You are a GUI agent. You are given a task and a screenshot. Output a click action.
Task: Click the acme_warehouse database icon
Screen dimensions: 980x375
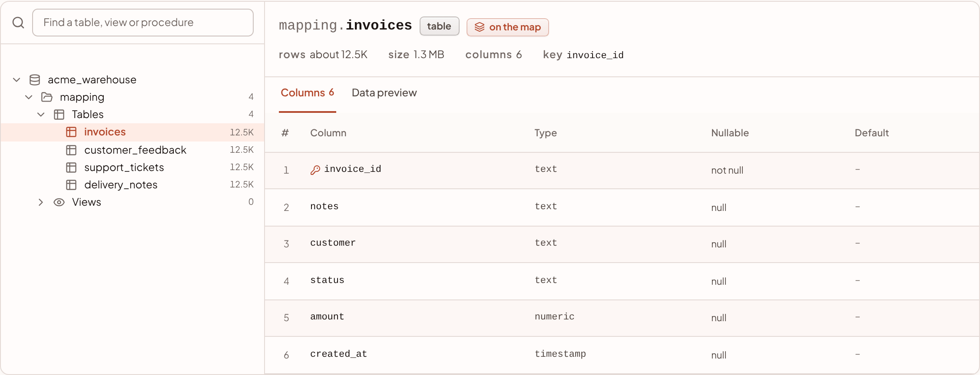[35, 80]
